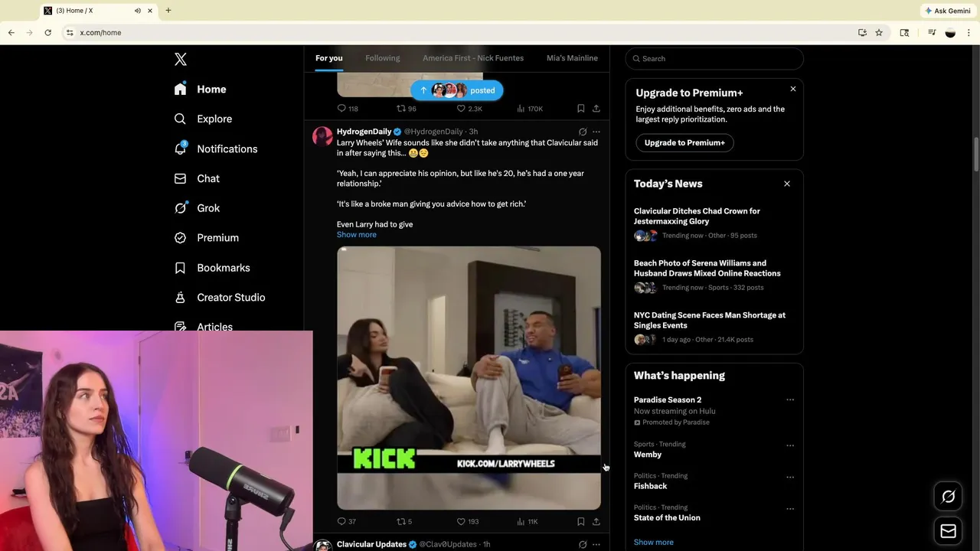Image resolution: width=980 pixels, height=551 pixels.
Task: Bookmark this page with the star icon
Action: pos(879,33)
